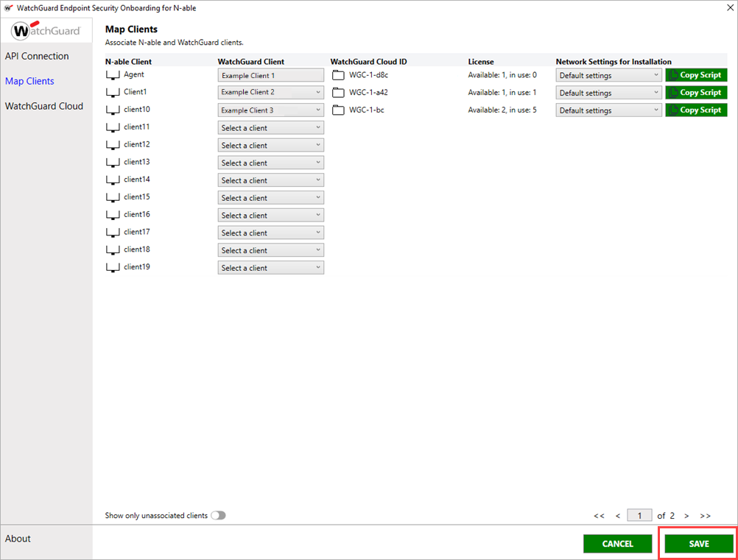
Task: Go to the first page with <<
Action: click(599, 516)
